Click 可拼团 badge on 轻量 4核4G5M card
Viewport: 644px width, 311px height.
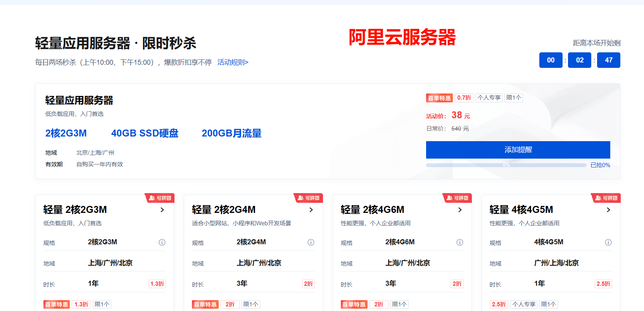click(x=606, y=198)
